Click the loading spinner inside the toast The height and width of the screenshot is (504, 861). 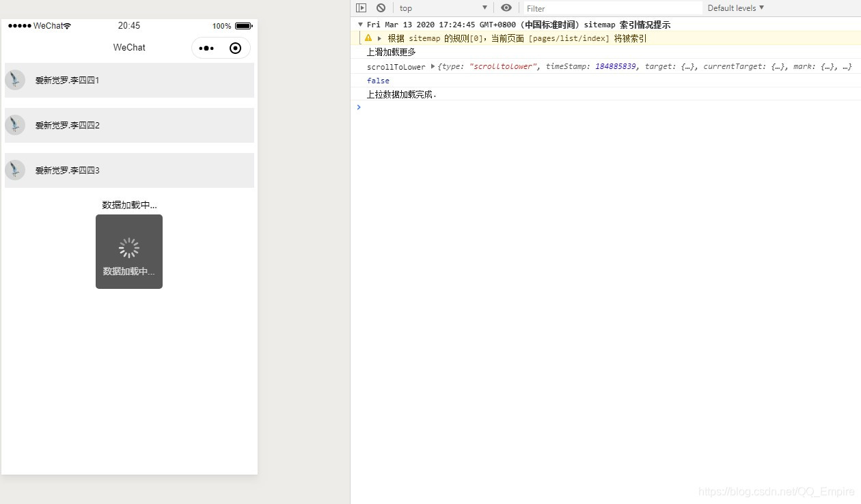[x=129, y=248]
